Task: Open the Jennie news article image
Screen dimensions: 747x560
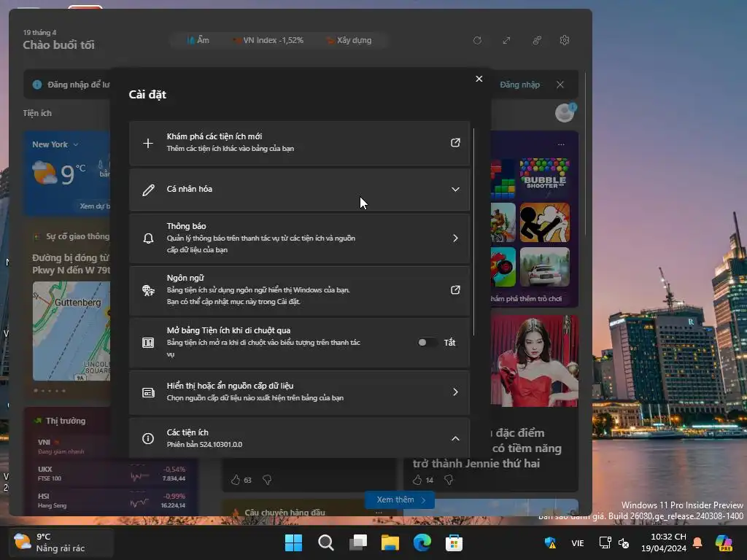Action: 535,361
